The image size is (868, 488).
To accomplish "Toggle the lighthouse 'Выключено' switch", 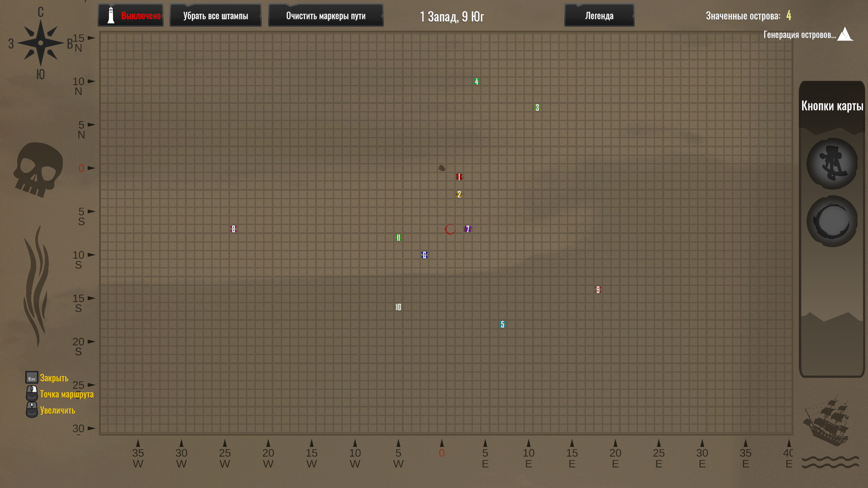I will (x=131, y=16).
